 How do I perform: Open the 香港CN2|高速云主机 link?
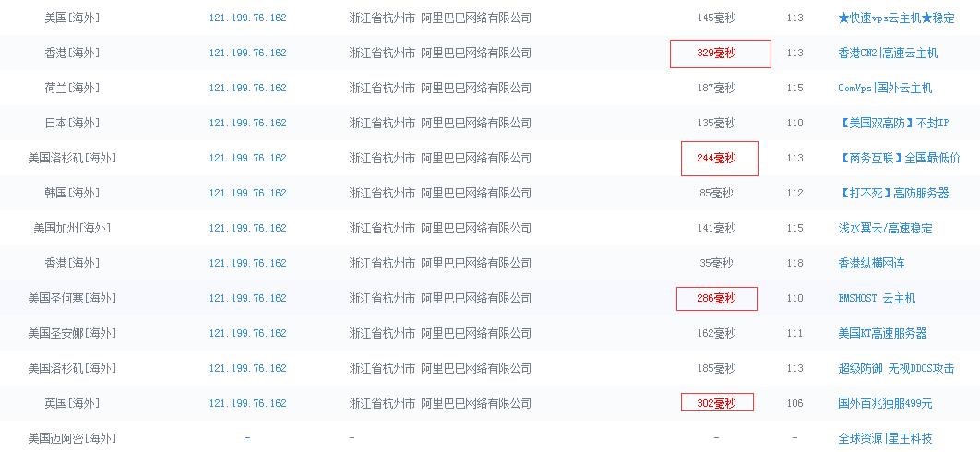(x=887, y=53)
